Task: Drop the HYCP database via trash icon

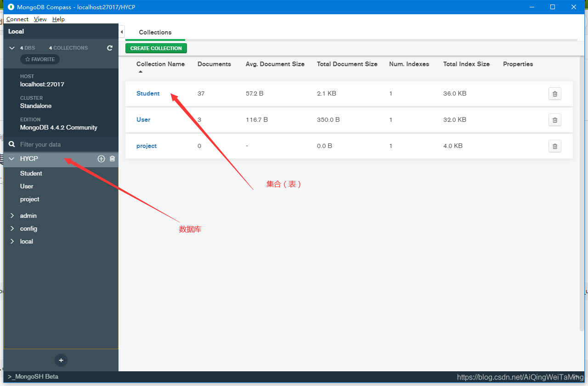Action: tap(112, 159)
